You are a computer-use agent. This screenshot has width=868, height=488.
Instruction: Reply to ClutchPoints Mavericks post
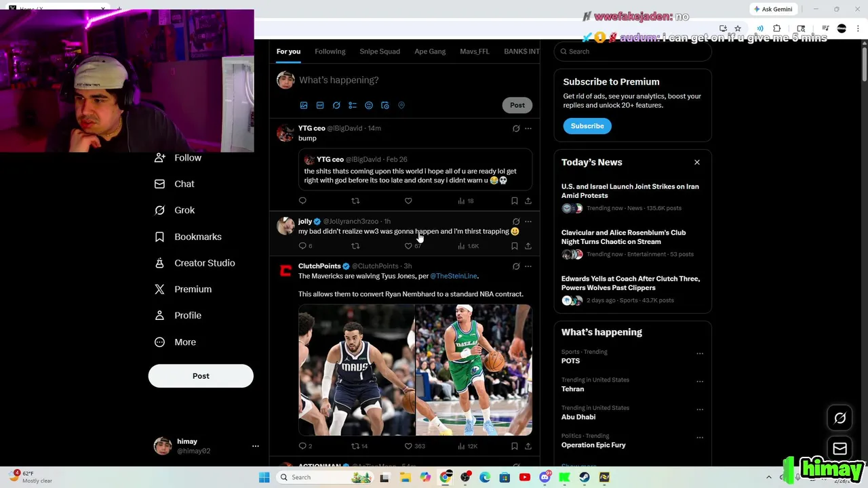(x=305, y=446)
